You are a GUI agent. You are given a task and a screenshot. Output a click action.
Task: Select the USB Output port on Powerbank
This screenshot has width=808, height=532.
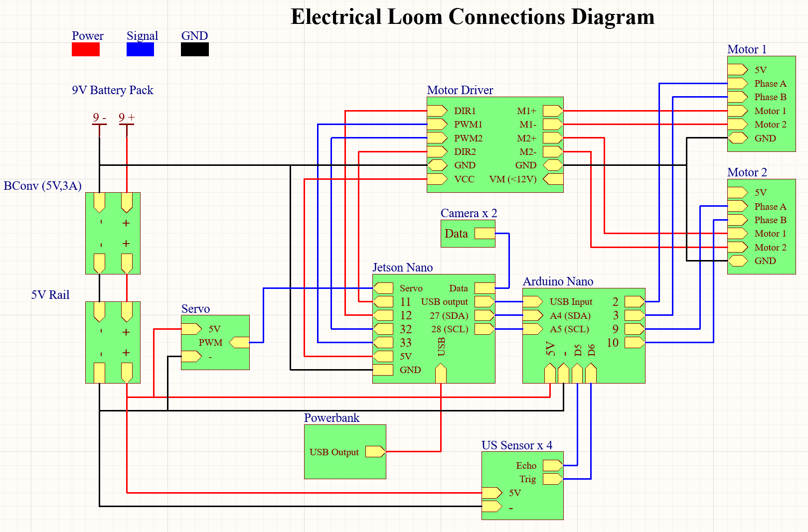click(376, 451)
